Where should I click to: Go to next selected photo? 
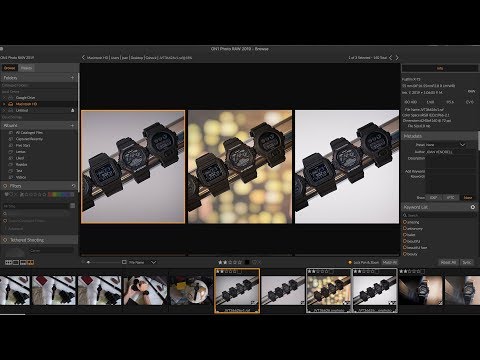click(x=397, y=58)
